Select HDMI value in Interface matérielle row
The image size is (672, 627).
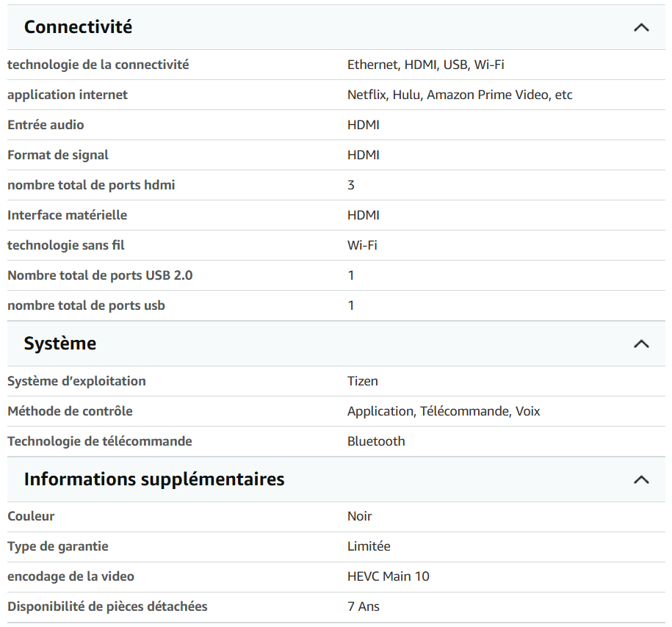point(364,215)
